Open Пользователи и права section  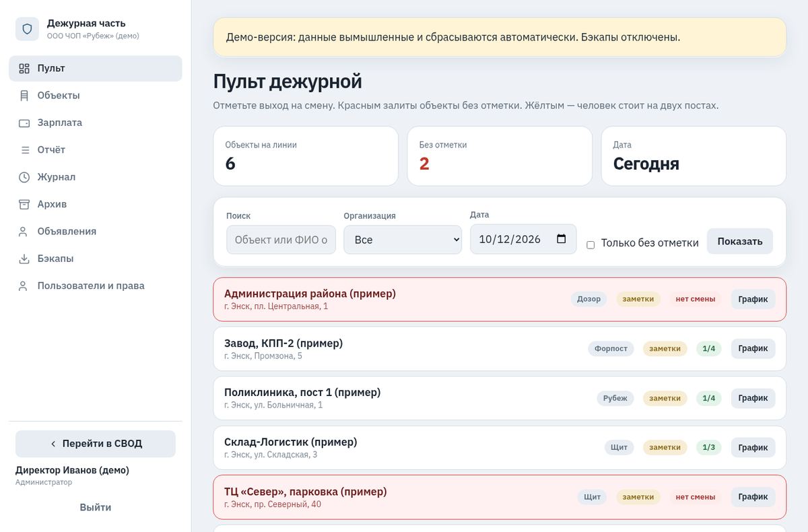pos(96,286)
